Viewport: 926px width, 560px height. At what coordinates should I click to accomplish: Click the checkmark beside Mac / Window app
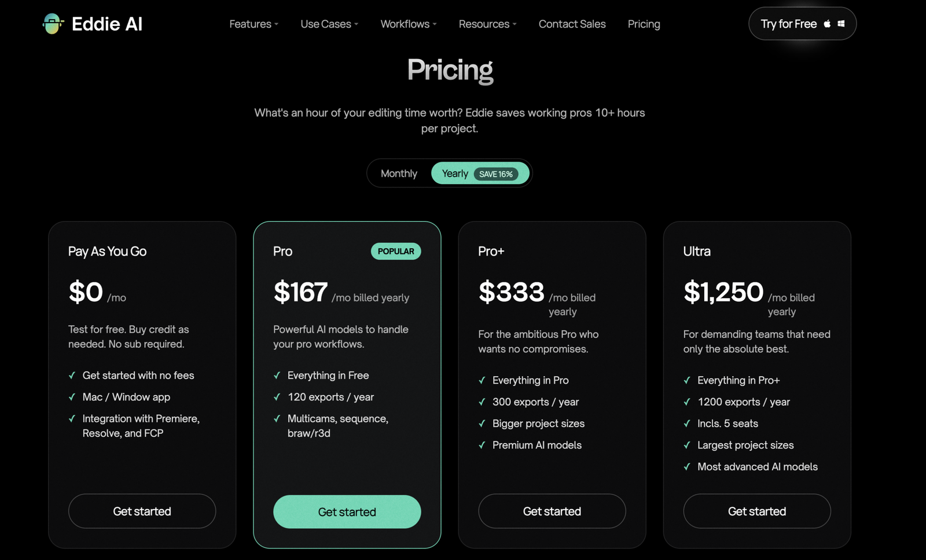pyautogui.click(x=72, y=397)
